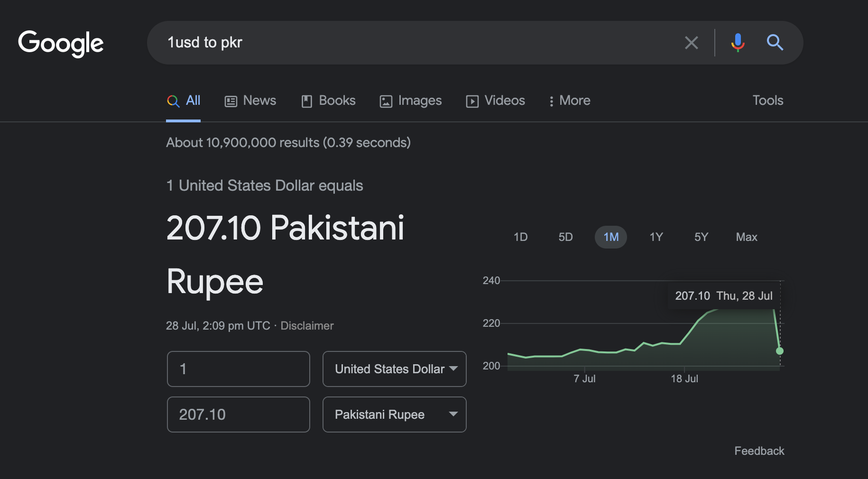The width and height of the screenshot is (868, 479).
Task: Open the Books tab
Action: (x=328, y=101)
